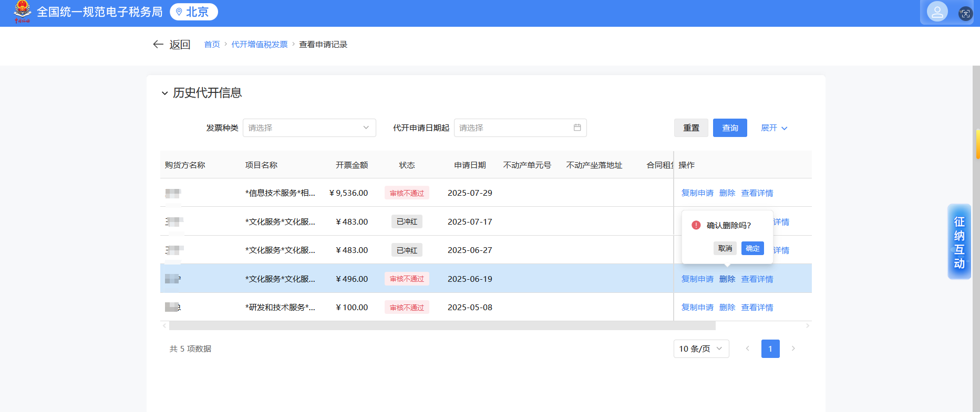Click the *研发和技术服务*... project cell

280,308
